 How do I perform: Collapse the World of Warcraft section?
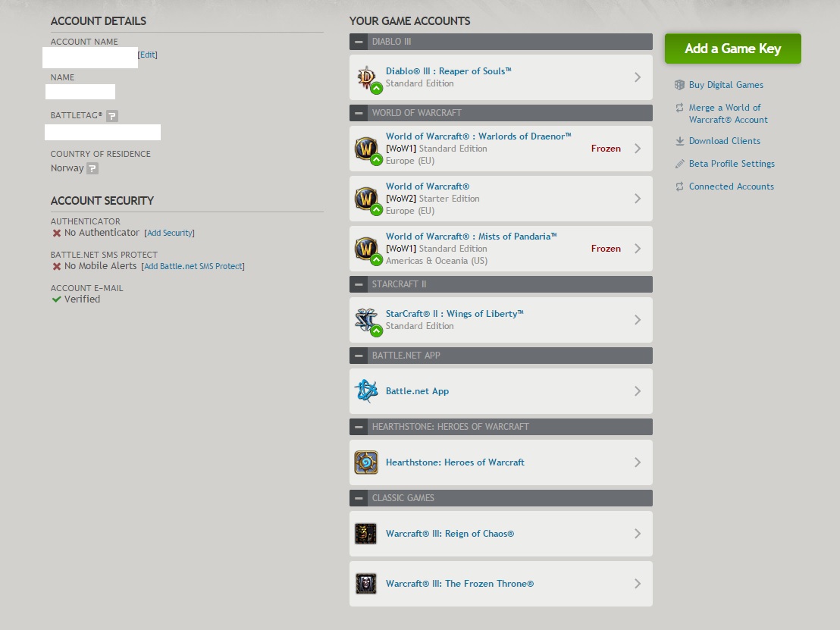(x=359, y=113)
